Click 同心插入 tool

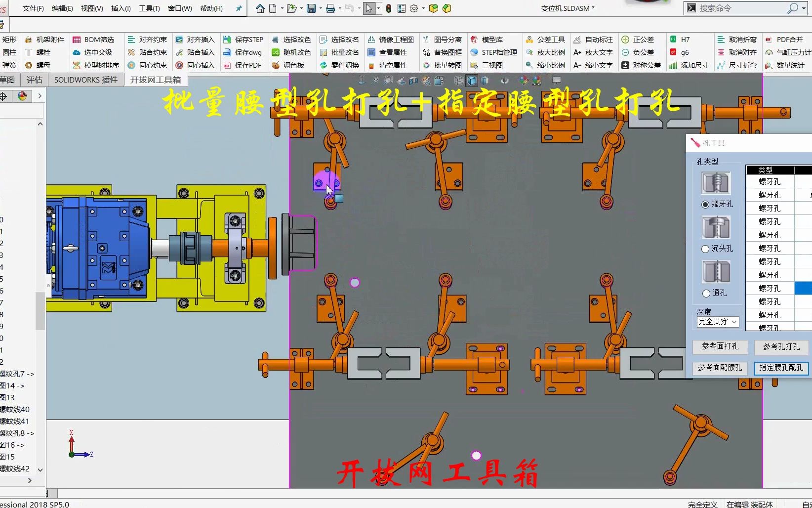tap(195, 65)
